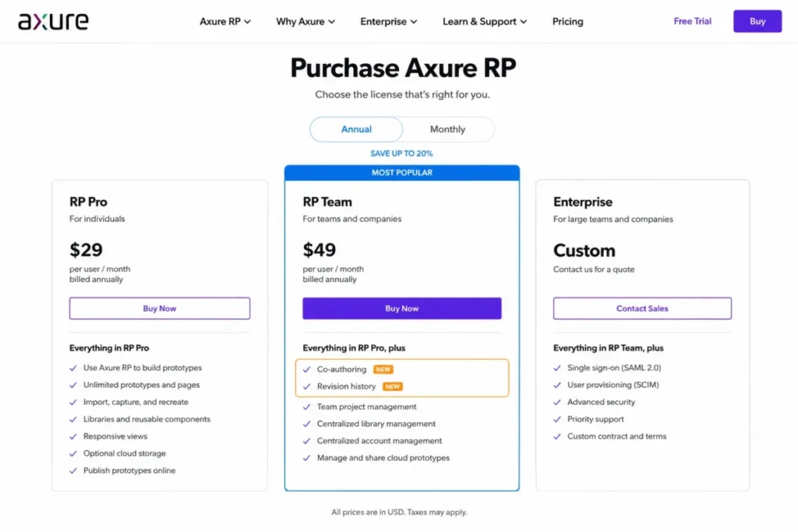The height and width of the screenshot is (532, 798).
Task: Click 'Optional cloud storage' feature
Action: 125,453
